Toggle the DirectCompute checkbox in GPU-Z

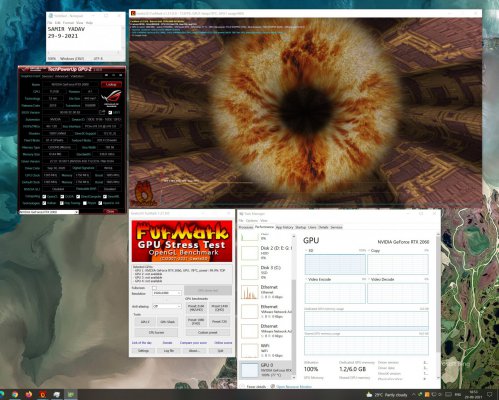point(78,197)
